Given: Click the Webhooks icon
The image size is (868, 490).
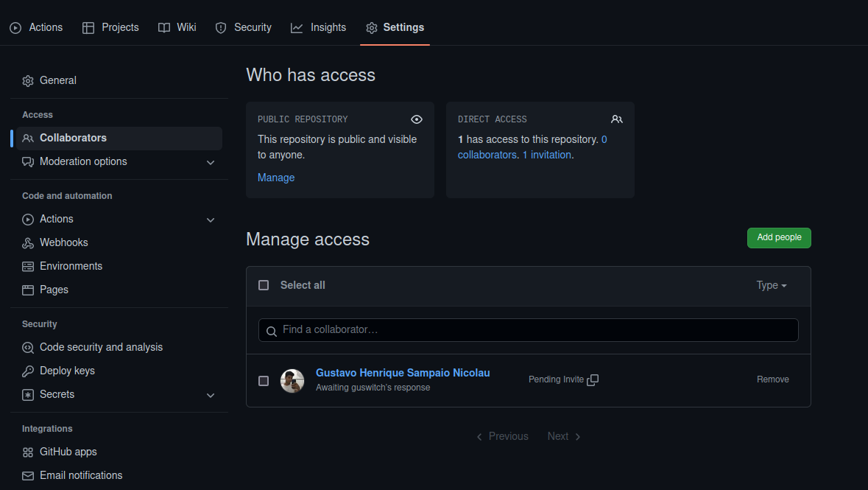Looking at the screenshot, I should [28, 242].
